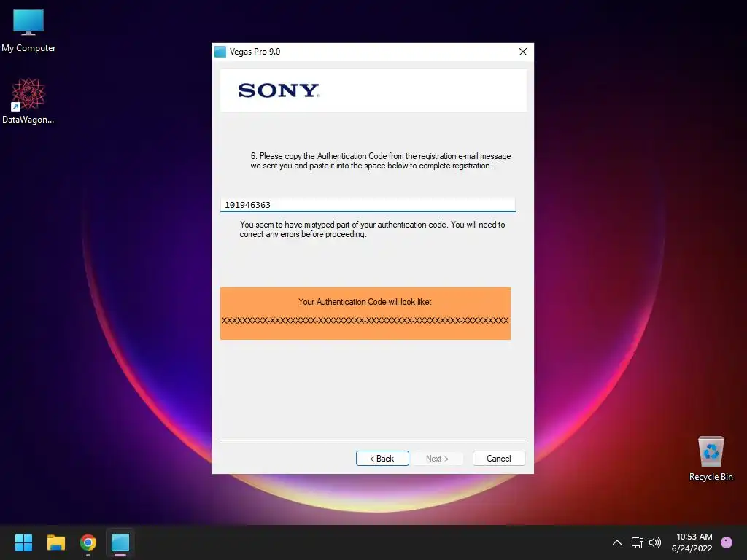Close the Vegas Pro 9.0 dialog
Viewport: 747px width, 560px height.
522,52
